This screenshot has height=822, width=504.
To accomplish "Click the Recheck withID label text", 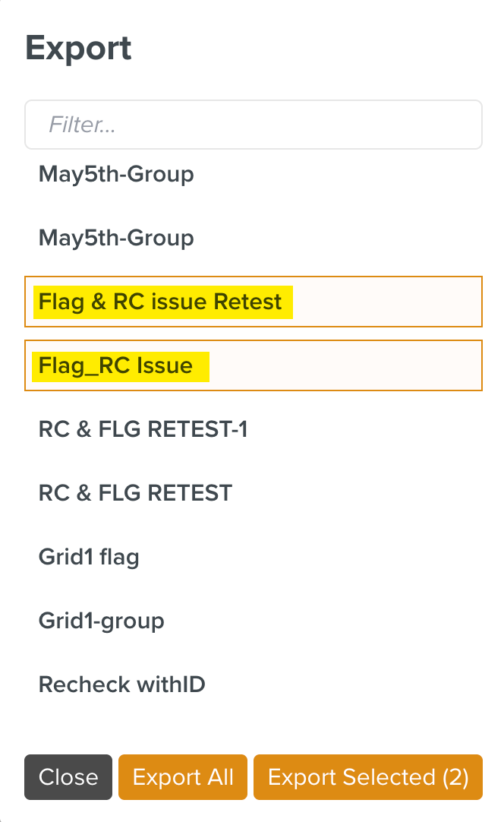I will click(x=121, y=684).
